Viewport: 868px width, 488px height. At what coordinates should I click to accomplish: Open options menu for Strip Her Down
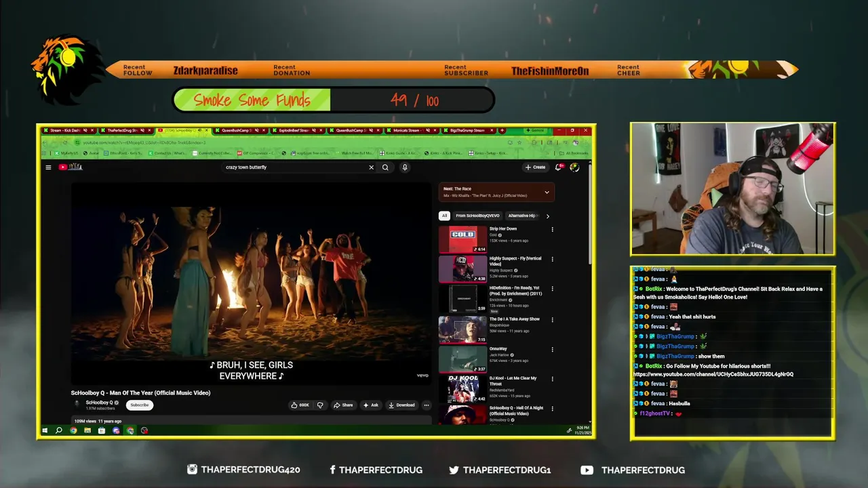pos(552,230)
